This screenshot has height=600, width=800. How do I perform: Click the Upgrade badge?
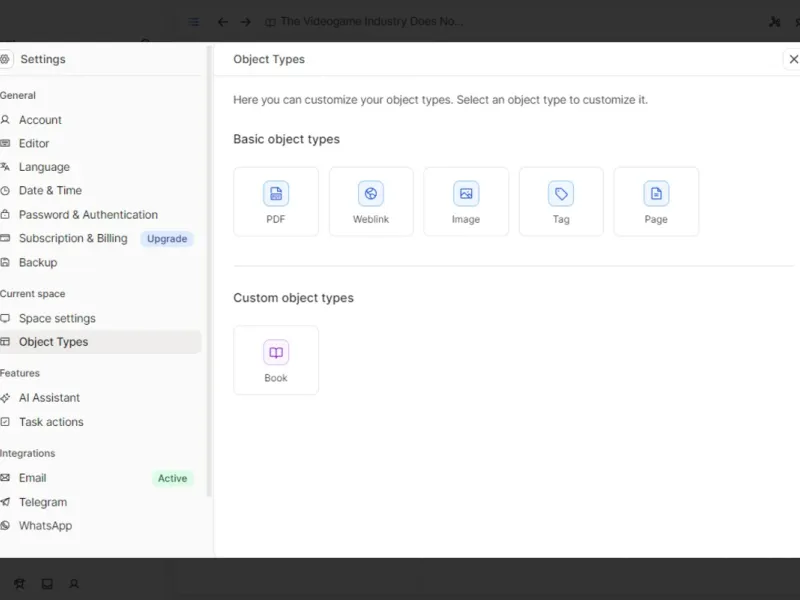(x=167, y=239)
